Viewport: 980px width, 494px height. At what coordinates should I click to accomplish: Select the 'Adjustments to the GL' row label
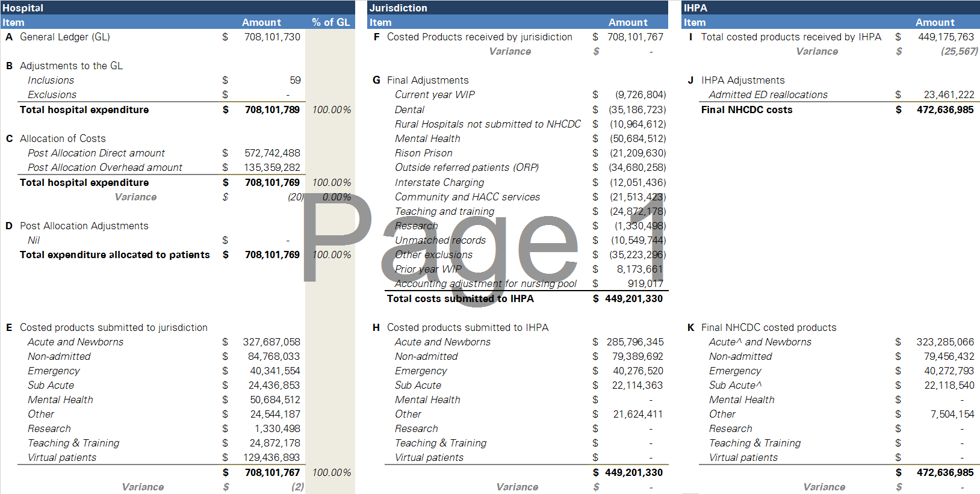coord(71,66)
